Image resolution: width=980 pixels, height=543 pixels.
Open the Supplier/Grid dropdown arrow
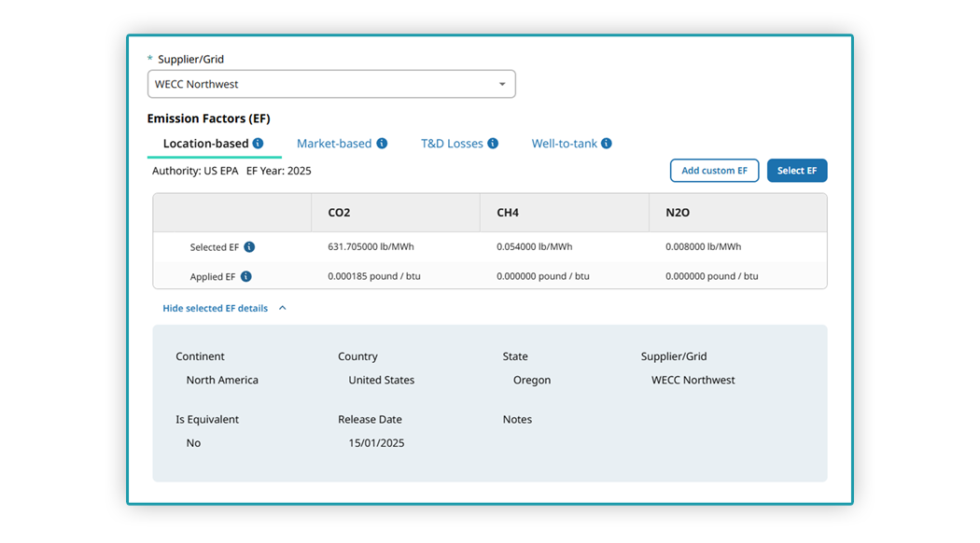coord(502,84)
